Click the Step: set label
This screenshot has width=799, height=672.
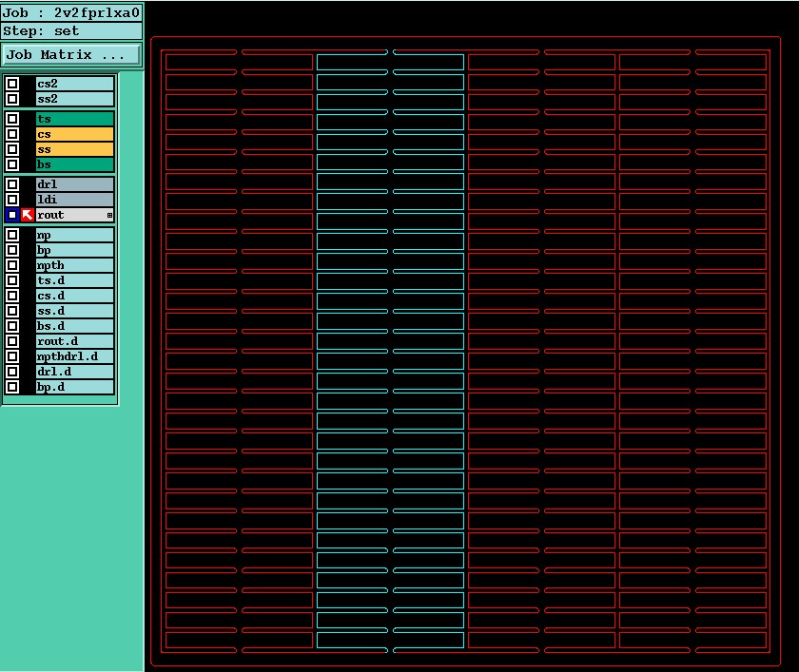coord(71,31)
